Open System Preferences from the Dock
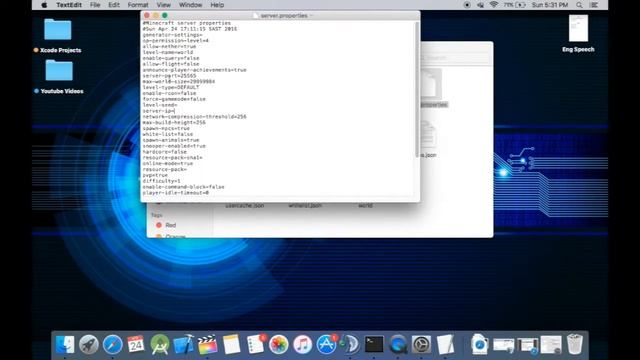 (421, 345)
